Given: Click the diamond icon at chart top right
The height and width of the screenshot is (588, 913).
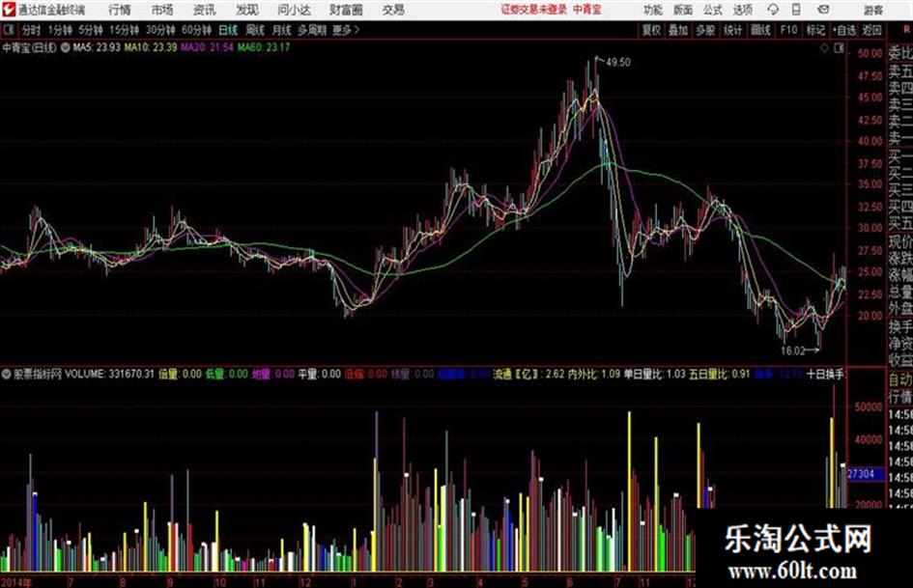Looking at the screenshot, I should coord(824,48).
